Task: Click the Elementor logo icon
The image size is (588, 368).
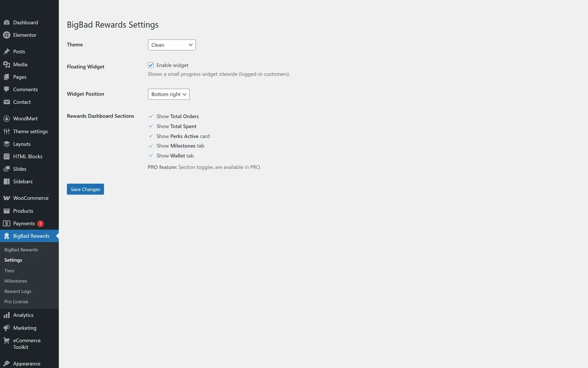Action: tap(6, 35)
